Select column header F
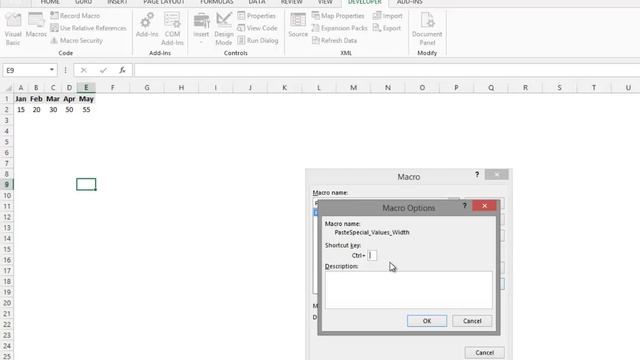The height and width of the screenshot is (360, 640). click(113, 88)
